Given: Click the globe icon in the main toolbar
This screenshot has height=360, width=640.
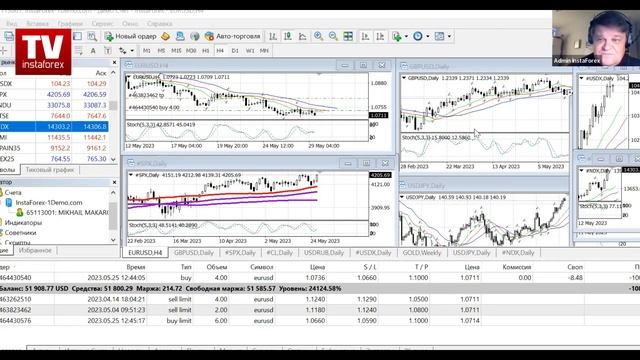Looking at the screenshot, I should point(195,36).
